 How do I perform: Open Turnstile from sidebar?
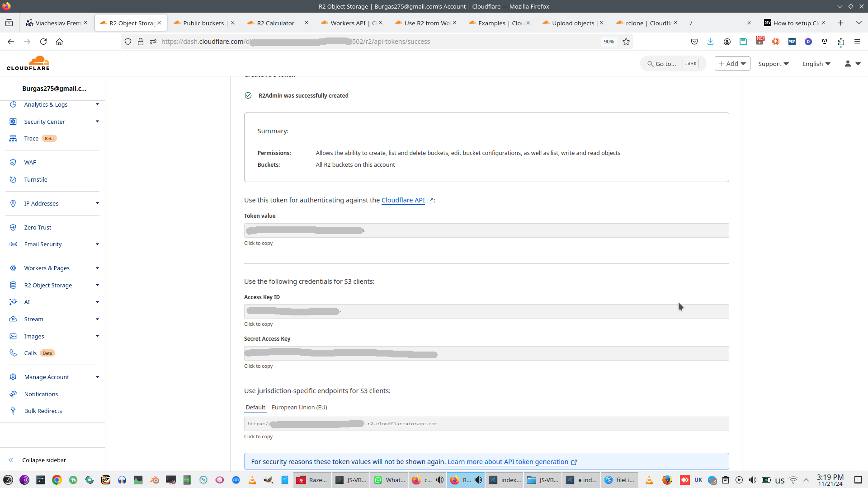[36, 180]
